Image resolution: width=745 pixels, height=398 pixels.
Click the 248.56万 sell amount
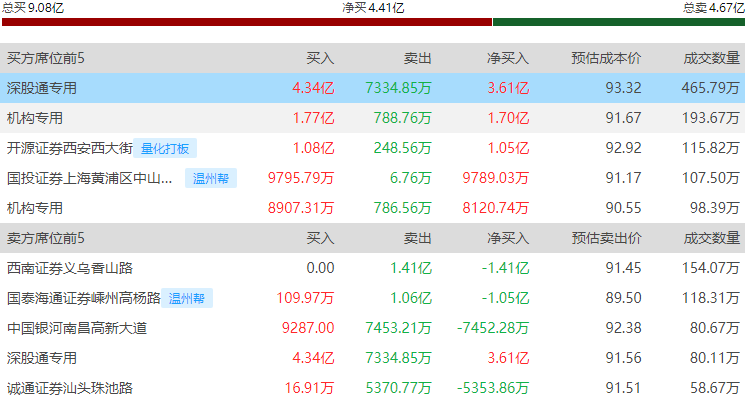[402, 148]
